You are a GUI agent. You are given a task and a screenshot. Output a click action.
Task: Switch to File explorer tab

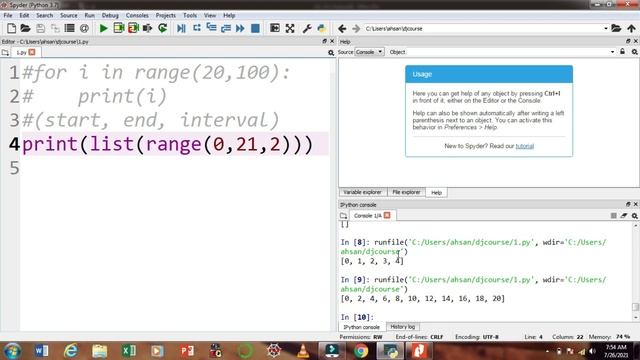click(x=406, y=192)
